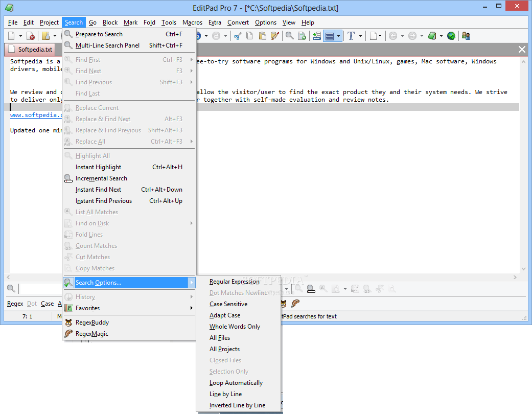Open the Block menu
The image size is (532, 414).
pyautogui.click(x=110, y=22)
